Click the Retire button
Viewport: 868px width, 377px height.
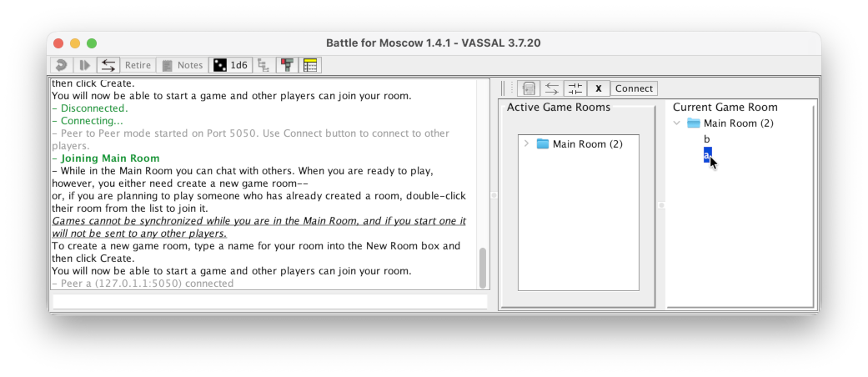tap(138, 65)
